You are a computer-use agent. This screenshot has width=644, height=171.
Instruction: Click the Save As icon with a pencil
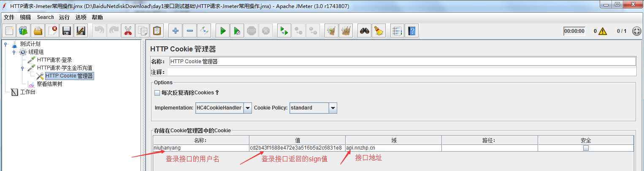click(x=81, y=31)
